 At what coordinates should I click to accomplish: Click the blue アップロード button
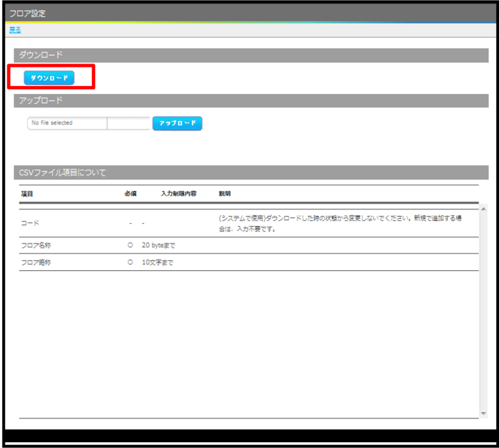pos(177,123)
